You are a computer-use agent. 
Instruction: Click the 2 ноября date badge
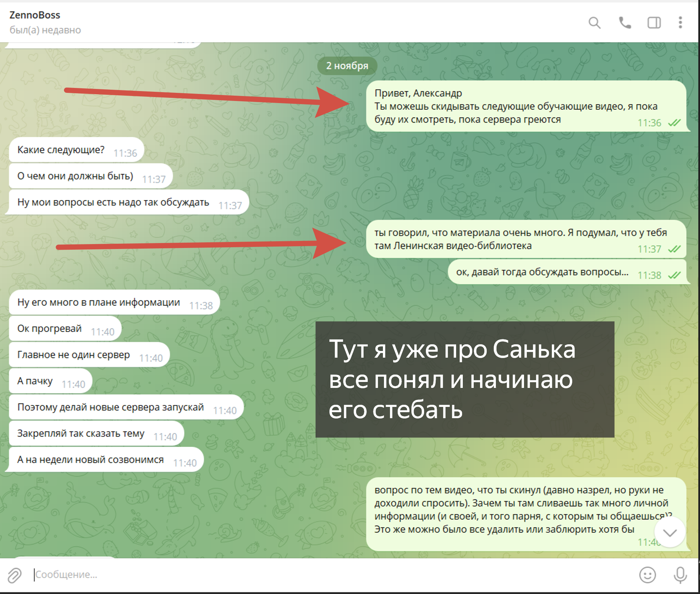point(347,66)
